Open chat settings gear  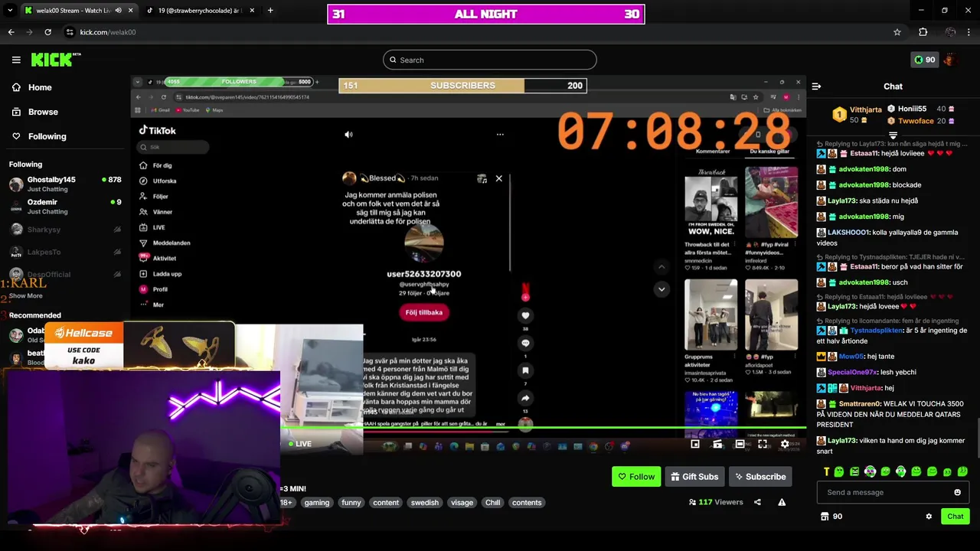(x=929, y=517)
